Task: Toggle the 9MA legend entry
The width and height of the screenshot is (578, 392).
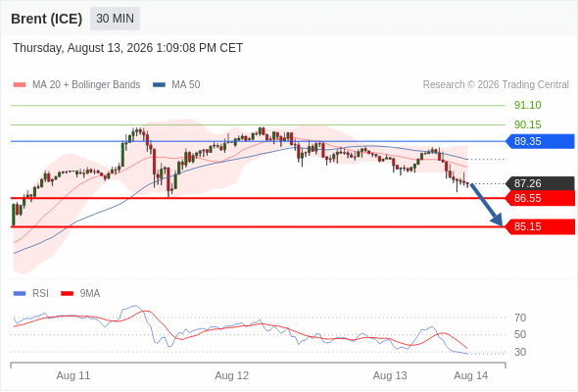Action: click(80, 294)
